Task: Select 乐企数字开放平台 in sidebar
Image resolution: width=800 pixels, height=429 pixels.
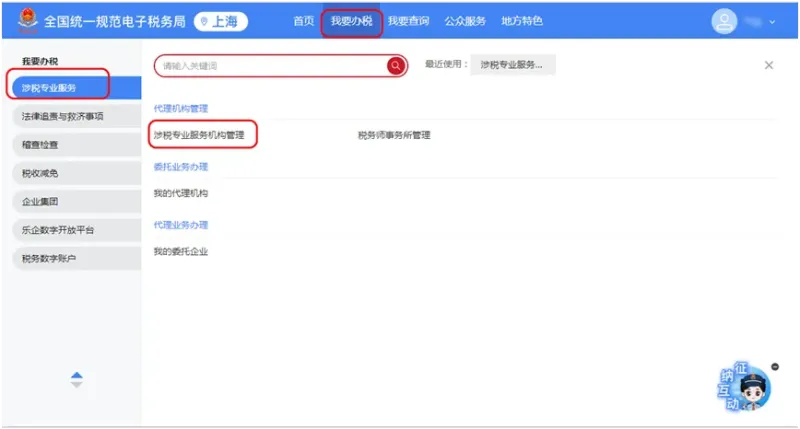Action: point(77,230)
